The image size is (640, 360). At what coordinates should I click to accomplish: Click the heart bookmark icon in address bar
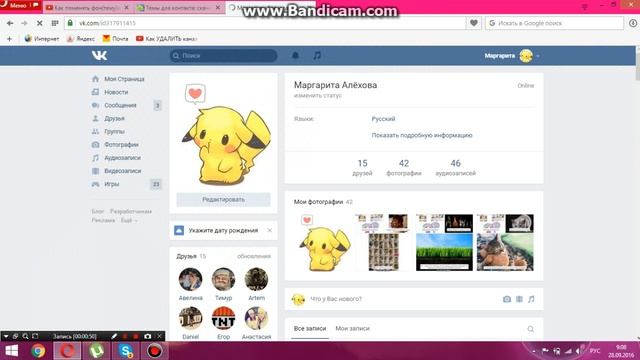(473, 23)
